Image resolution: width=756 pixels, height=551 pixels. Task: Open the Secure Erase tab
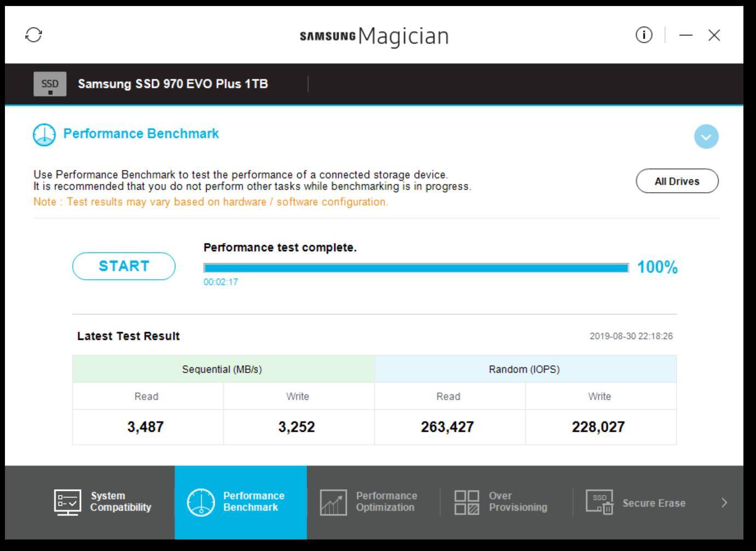click(653, 503)
